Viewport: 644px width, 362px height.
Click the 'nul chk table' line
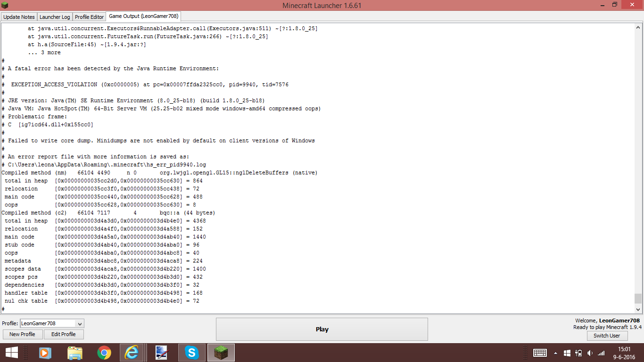[x=102, y=301]
